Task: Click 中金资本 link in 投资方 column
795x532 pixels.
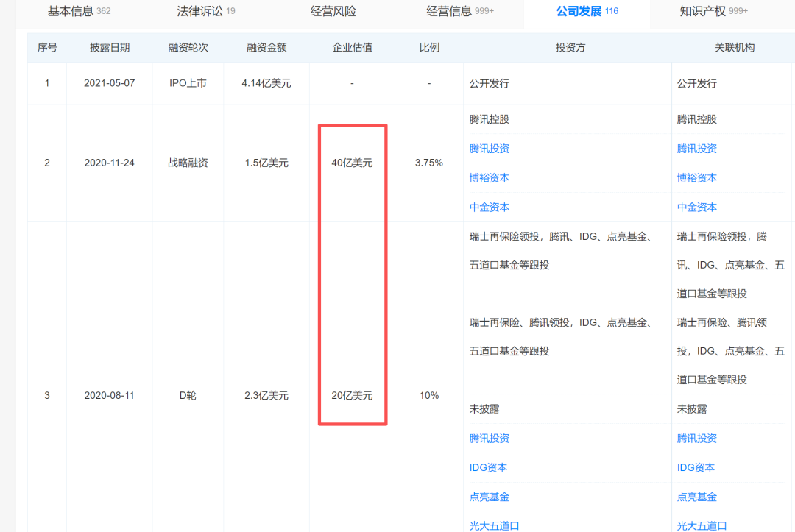Action: coord(490,208)
